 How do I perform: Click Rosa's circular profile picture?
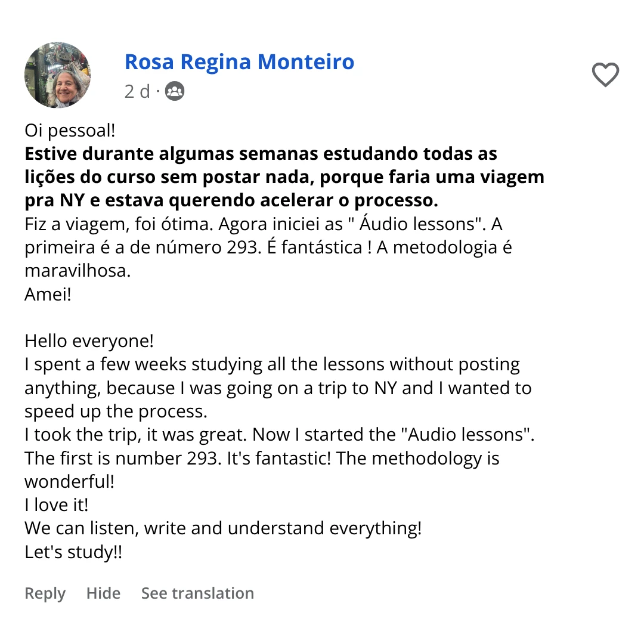coord(58,75)
